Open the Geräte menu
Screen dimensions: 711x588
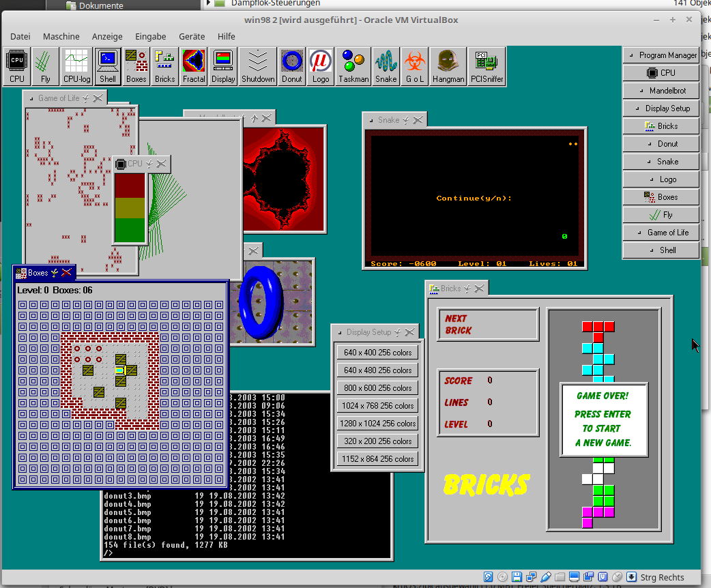tap(192, 36)
